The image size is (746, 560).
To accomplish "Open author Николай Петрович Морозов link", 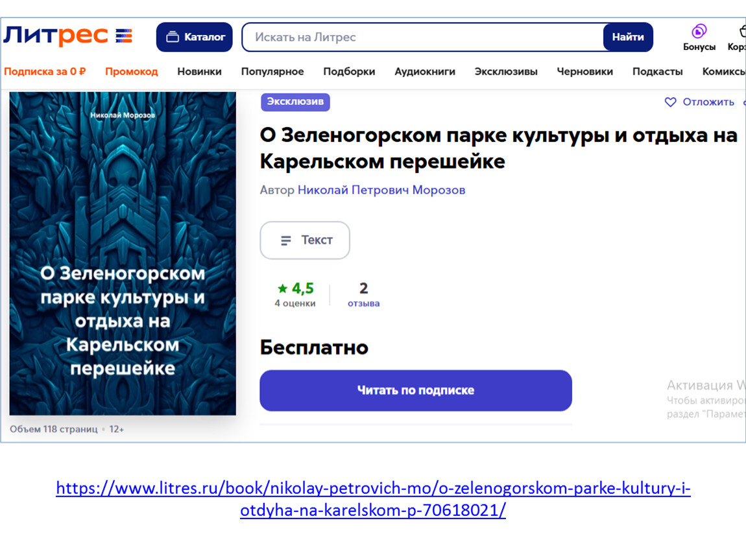I will pos(381,190).
